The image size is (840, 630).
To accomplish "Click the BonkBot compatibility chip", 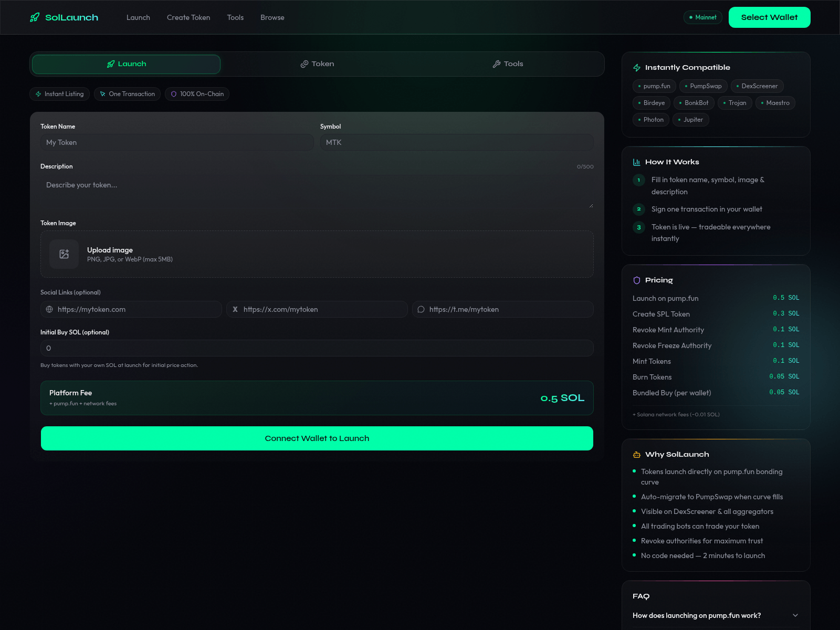I will click(694, 103).
